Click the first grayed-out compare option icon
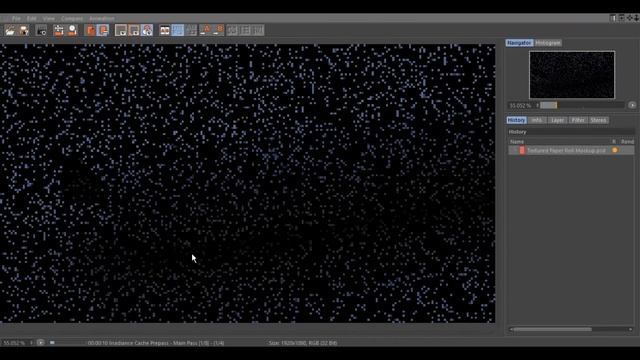The width and height of the screenshot is (640, 360). click(232, 30)
